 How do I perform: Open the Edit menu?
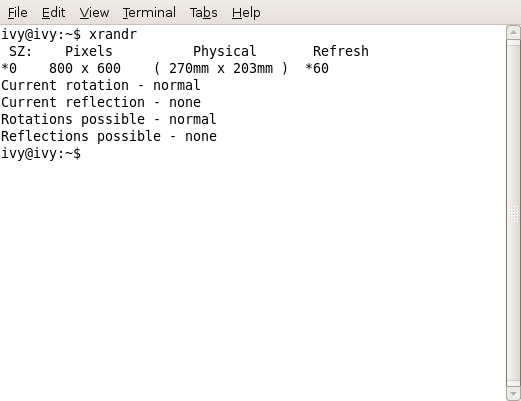(x=53, y=13)
